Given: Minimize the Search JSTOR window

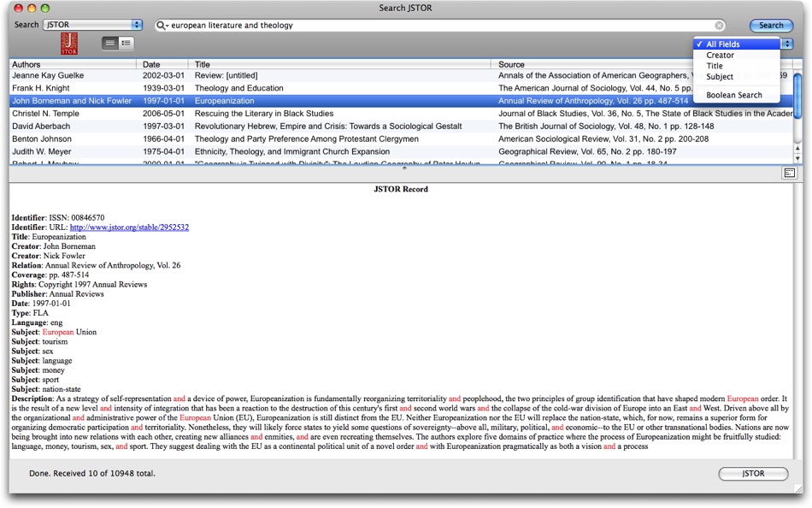Looking at the screenshot, I should point(32,9).
